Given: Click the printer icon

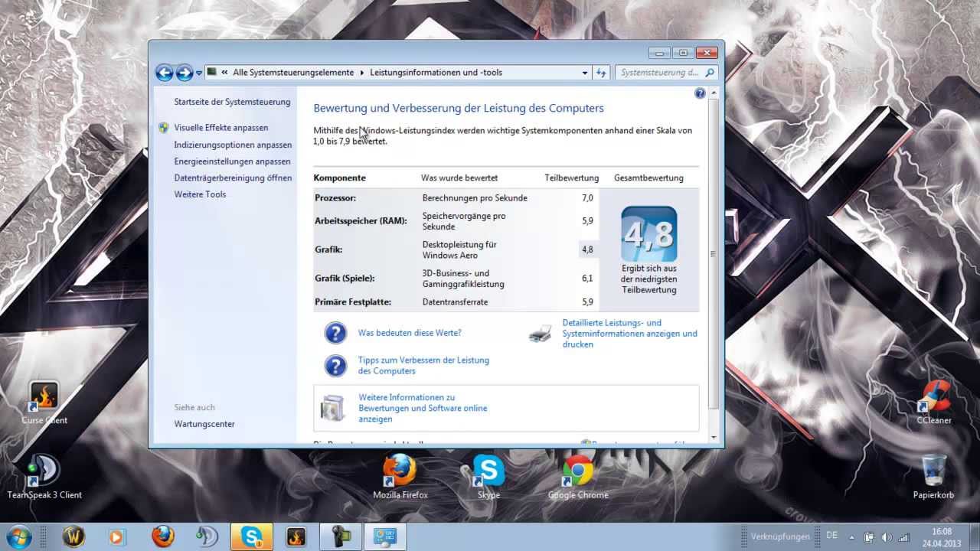Looking at the screenshot, I should coord(540,333).
